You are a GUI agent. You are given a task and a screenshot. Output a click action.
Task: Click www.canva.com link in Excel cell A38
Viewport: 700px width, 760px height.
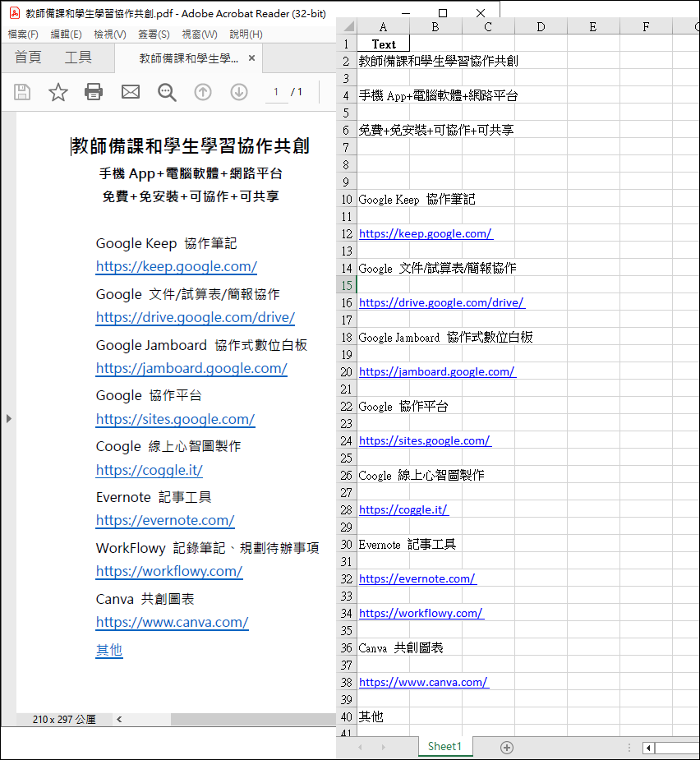point(424,682)
